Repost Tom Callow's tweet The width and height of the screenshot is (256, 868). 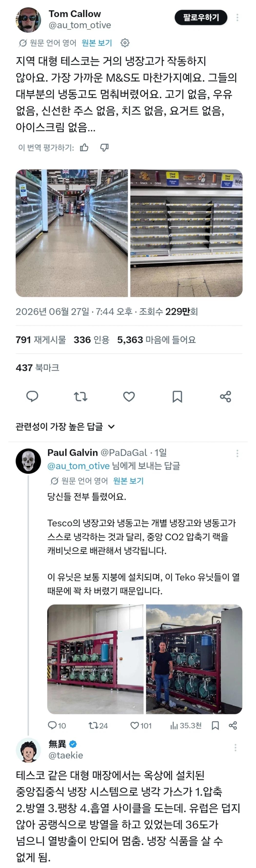[80, 396]
